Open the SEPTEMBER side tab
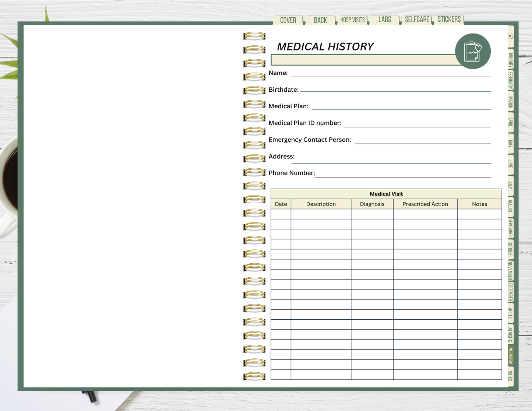The height and width of the screenshot is (411, 532). coord(511,228)
